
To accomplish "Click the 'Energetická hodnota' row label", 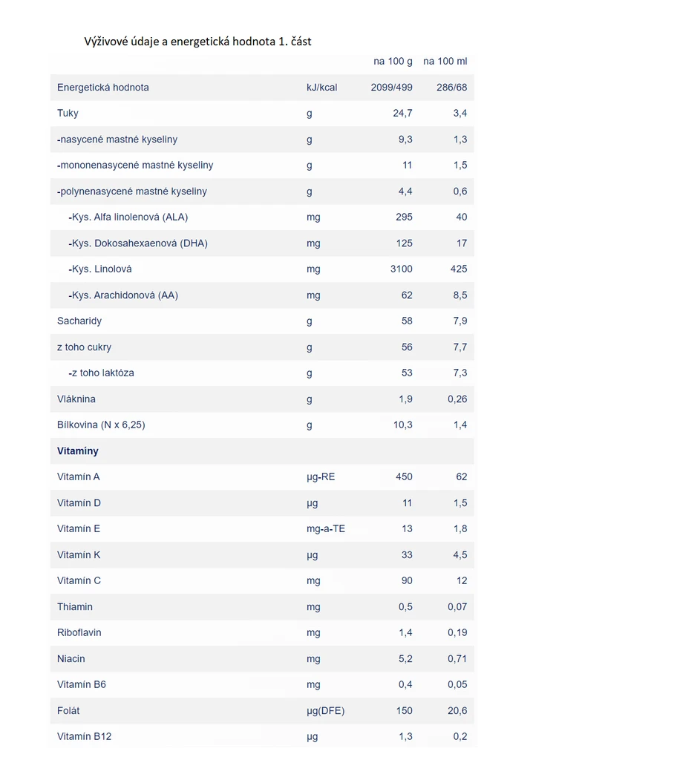I will point(103,88).
